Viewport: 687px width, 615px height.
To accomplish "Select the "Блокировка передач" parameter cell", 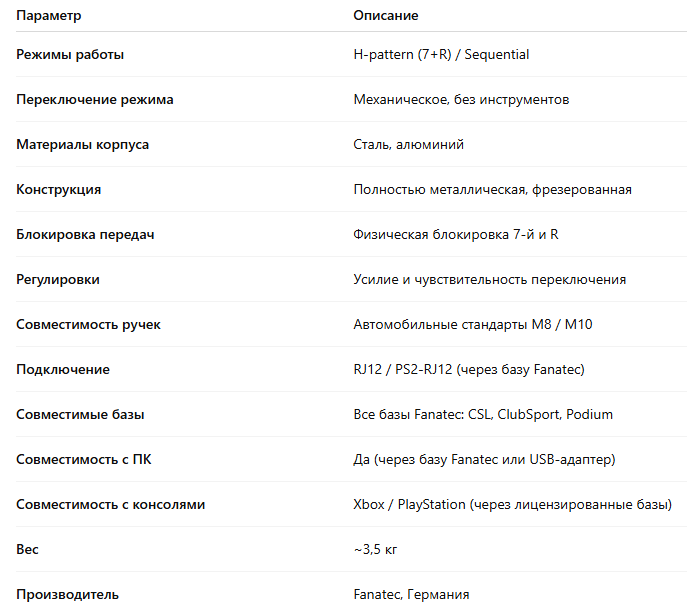I will coord(85,235).
